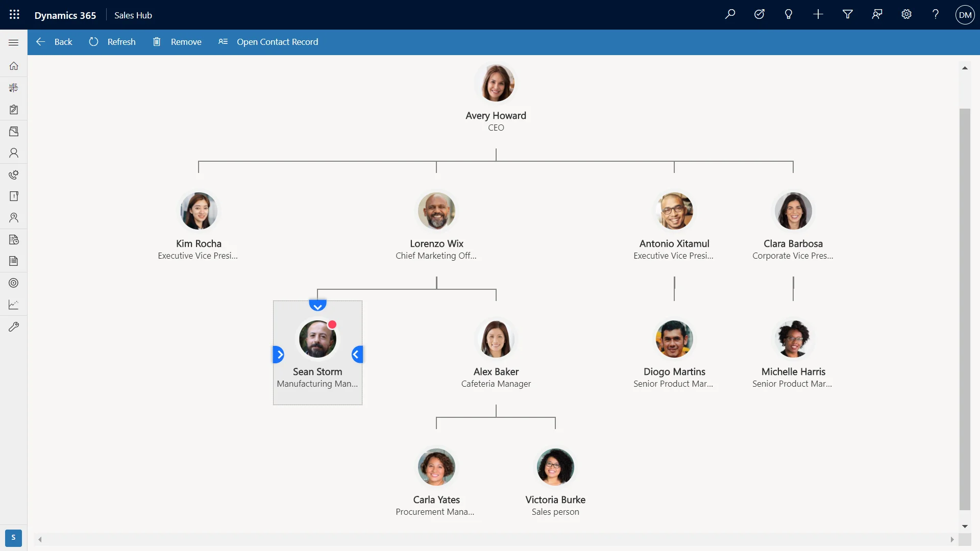
Task: Select Victoria Burke's photo
Action: 555,467
